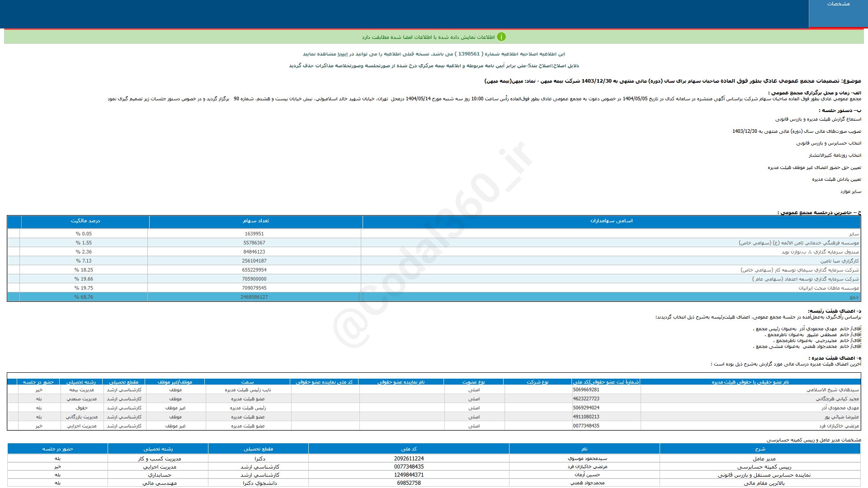Select shareholder موسسه ماهان صحت ايرانيان

click(829, 288)
